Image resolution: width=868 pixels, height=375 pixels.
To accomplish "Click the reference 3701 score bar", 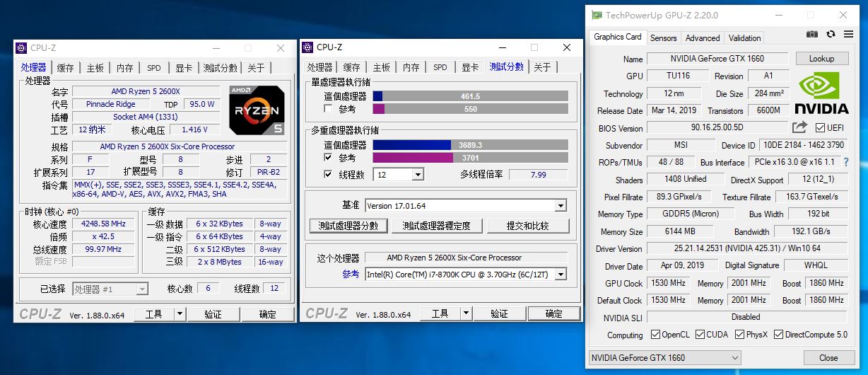I will (x=470, y=157).
